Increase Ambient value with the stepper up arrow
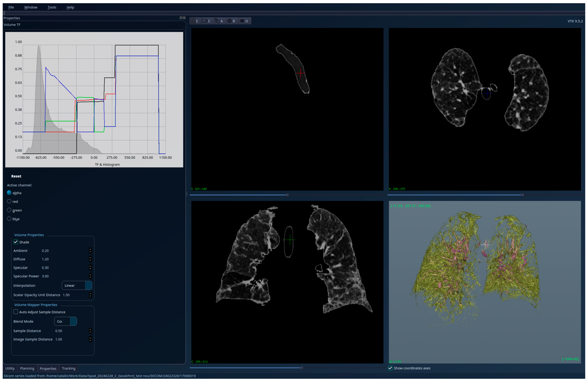This screenshot has width=588, height=383. (90, 249)
